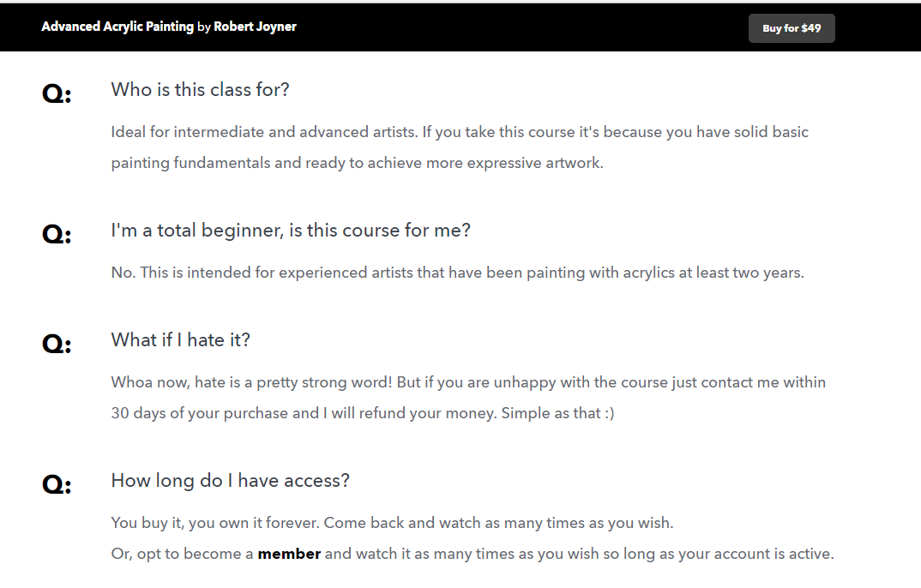The image size is (921, 588).
Task: Expand the "I'm a total beginner" question
Action: [x=290, y=230]
